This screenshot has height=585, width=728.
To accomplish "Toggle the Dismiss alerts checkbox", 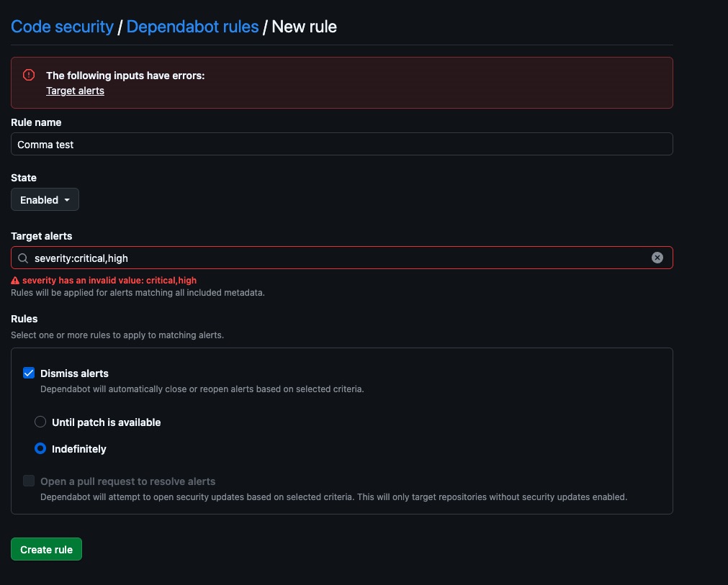I will (29, 373).
